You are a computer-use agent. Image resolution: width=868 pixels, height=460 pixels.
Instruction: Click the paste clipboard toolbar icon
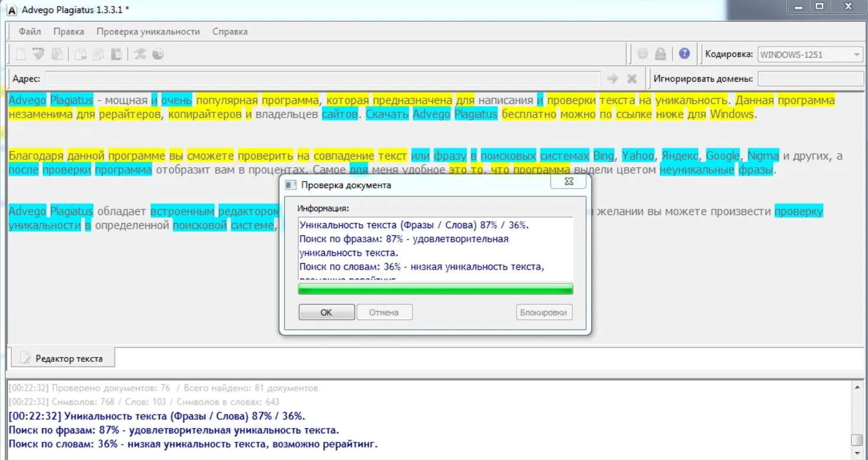(x=117, y=54)
